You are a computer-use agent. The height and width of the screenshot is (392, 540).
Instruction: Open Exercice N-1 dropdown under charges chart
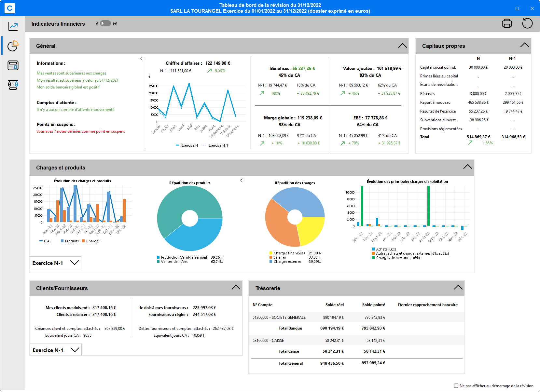[55, 263]
